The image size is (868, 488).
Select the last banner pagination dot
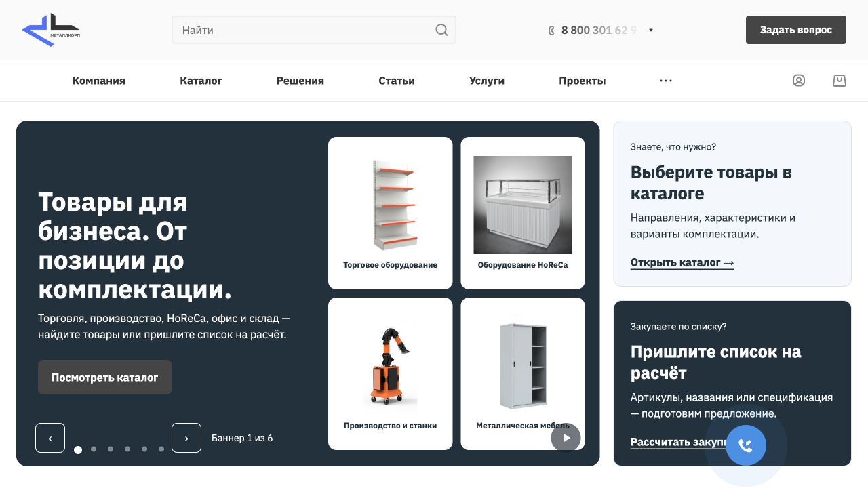coord(161,449)
